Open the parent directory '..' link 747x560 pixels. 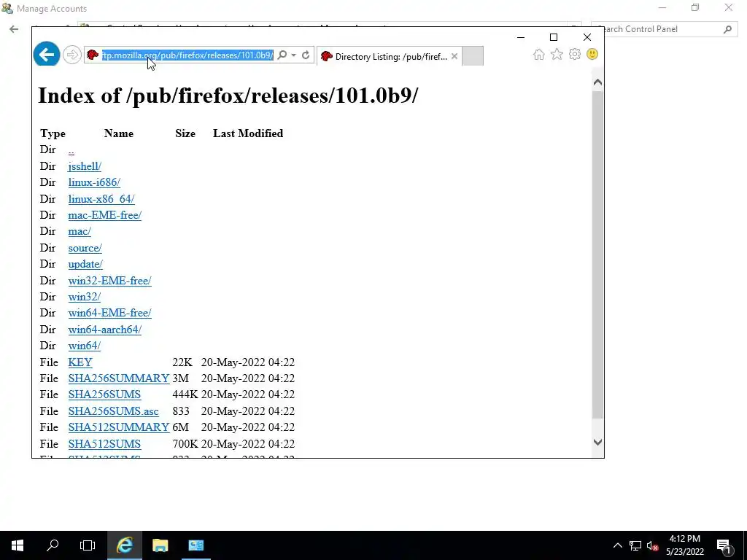[x=71, y=150]
